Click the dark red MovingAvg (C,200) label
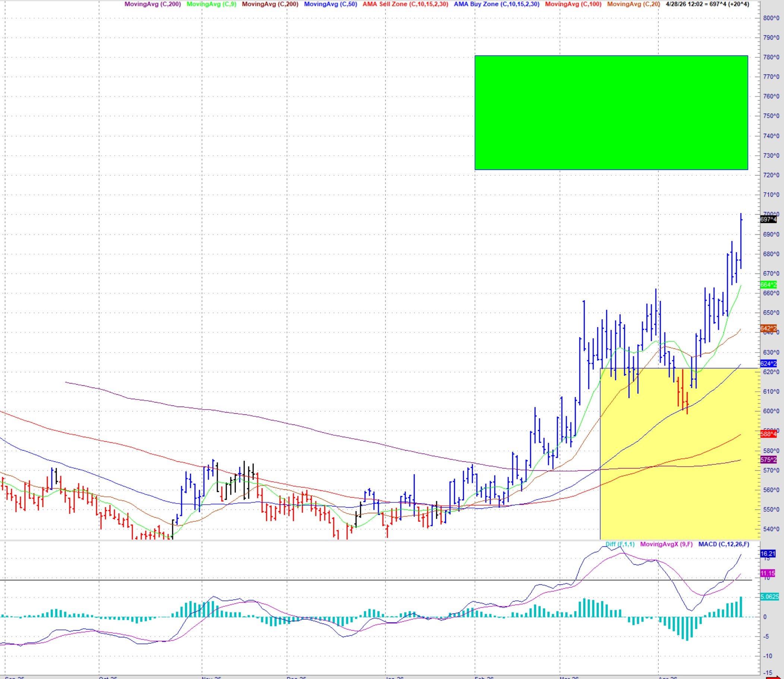 (270, 4)
